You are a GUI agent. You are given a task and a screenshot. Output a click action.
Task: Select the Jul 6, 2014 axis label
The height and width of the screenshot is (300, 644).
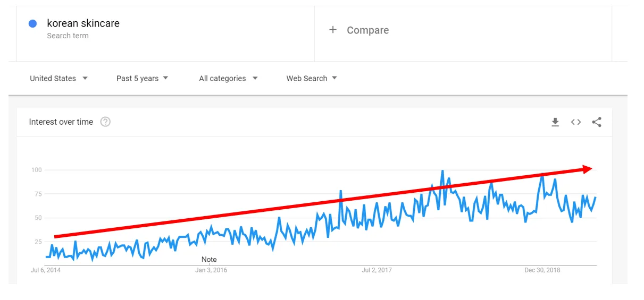(x=46, y=270)
